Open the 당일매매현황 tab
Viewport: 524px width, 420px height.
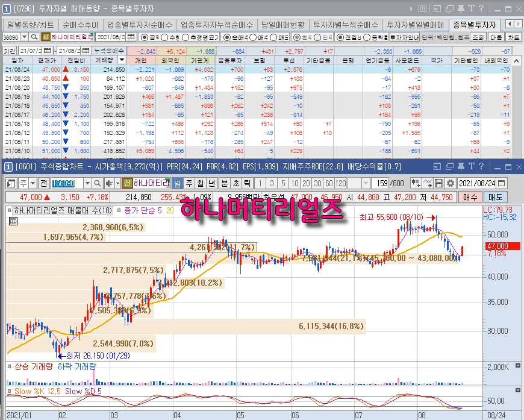(283, 25)
